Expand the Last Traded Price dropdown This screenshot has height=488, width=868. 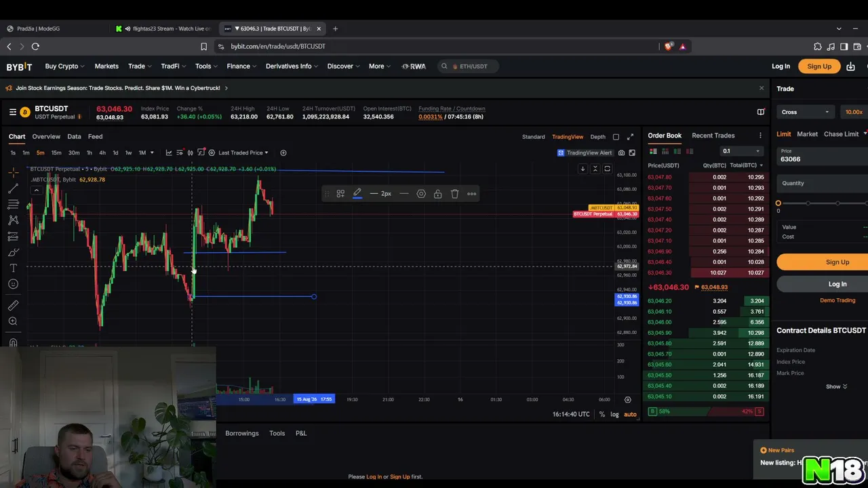(x=243, y=152)
